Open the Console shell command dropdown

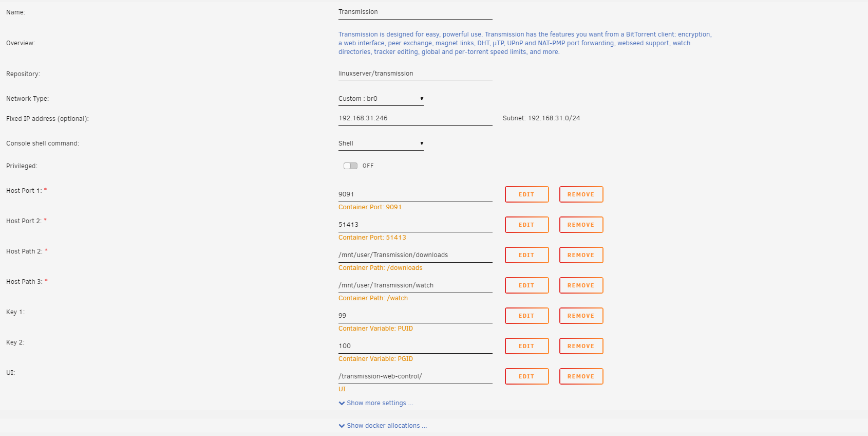pyautogui.click(x=381, y=143)
